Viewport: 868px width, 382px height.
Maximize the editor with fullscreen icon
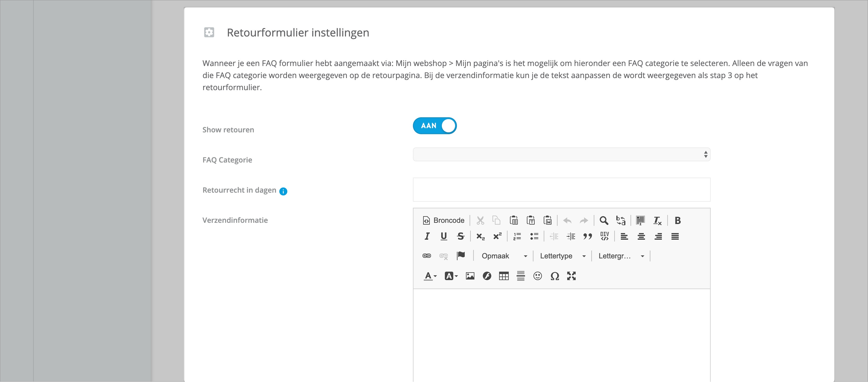[x=571, y=276]
